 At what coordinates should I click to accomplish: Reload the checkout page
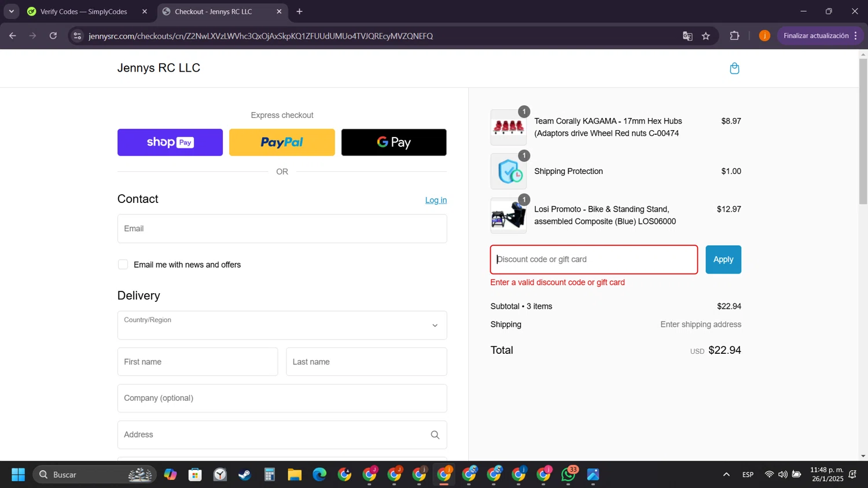pos(53,36)
